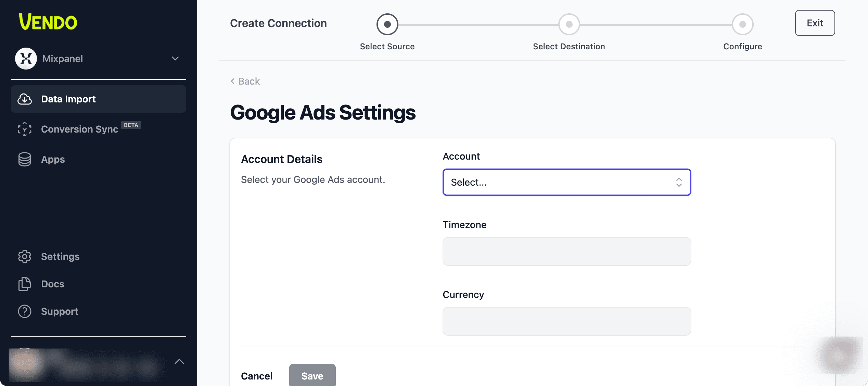
Task: Click the Exit button
Action: click(815, 23)
